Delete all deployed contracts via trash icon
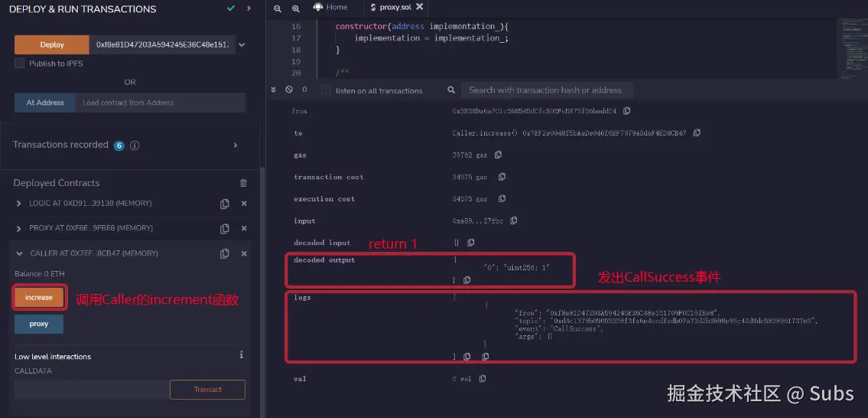 click(243, 183)
